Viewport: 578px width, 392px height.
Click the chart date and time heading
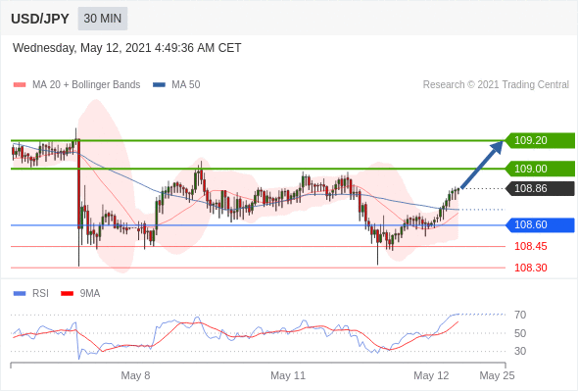click(126, 48)
